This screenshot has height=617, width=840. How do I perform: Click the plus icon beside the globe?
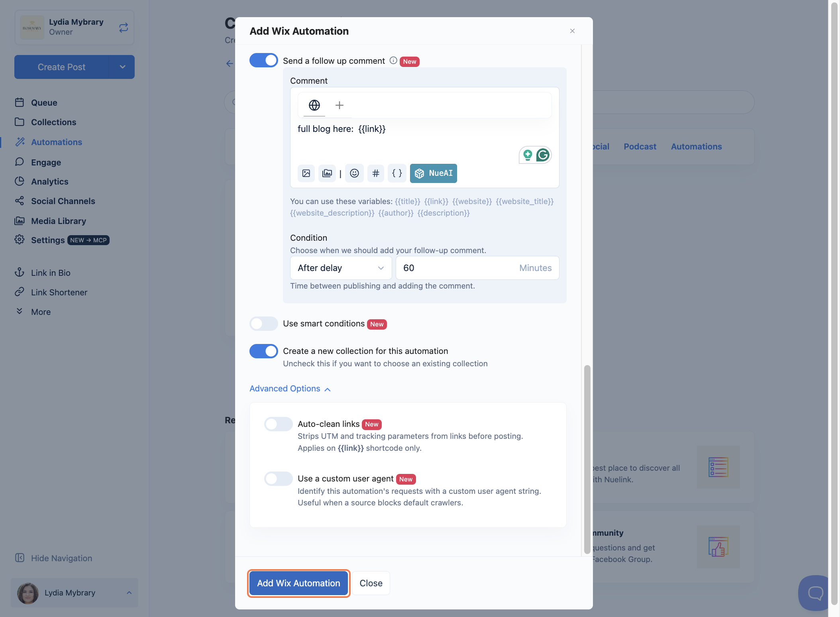point(340,105)
